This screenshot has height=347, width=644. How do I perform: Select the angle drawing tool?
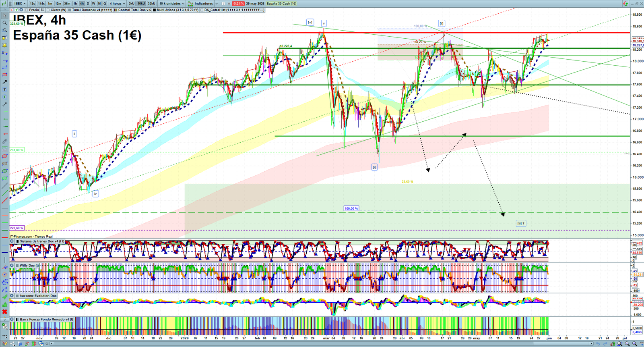click(4, 267)
